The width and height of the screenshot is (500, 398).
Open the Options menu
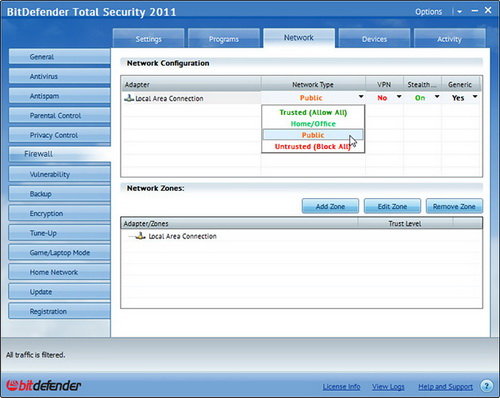point(428,12)
